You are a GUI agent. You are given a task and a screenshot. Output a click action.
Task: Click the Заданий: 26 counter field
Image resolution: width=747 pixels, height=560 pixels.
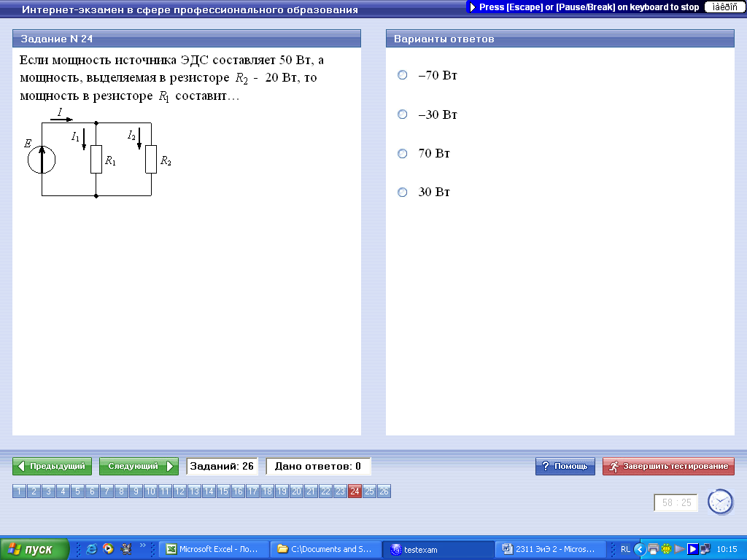point(222,466)
